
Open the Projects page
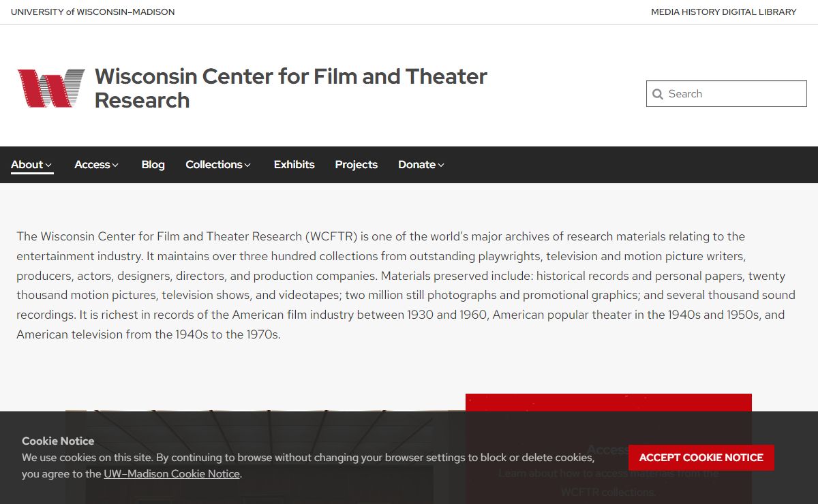[x=356, y=165]
